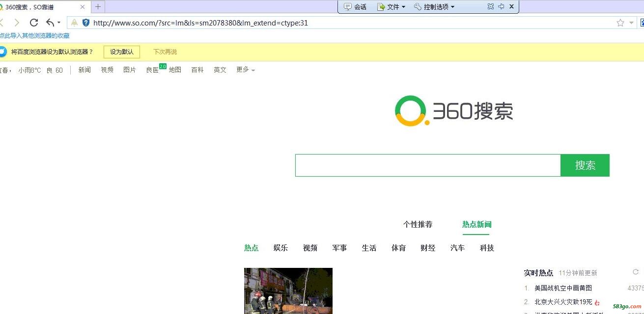
Task: Click import favorites from other browsers link
Action: (x=34, y=36)
